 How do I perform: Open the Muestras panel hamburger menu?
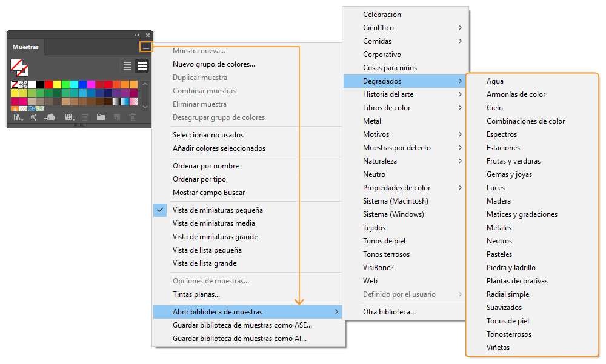146,47
